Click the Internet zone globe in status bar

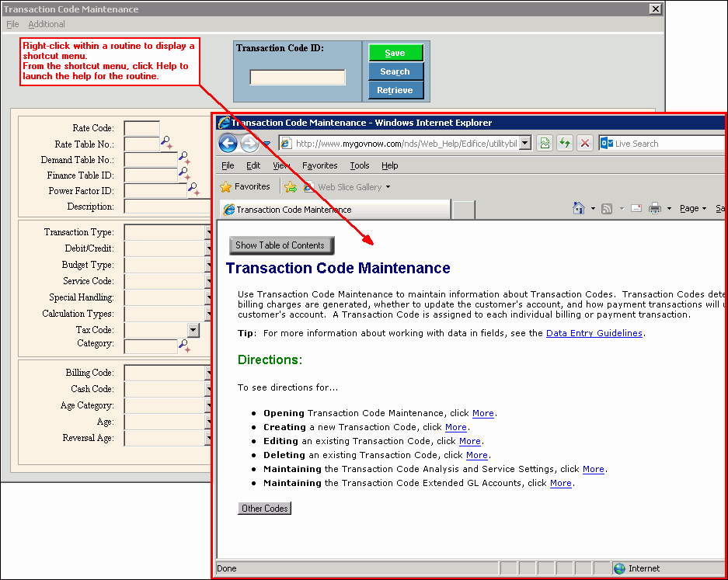point(619,568)
